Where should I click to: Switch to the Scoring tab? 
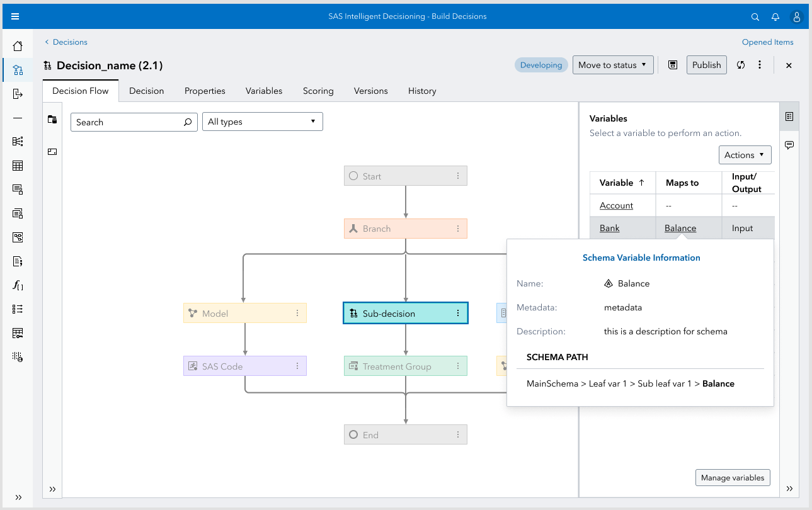click(318, 91)
